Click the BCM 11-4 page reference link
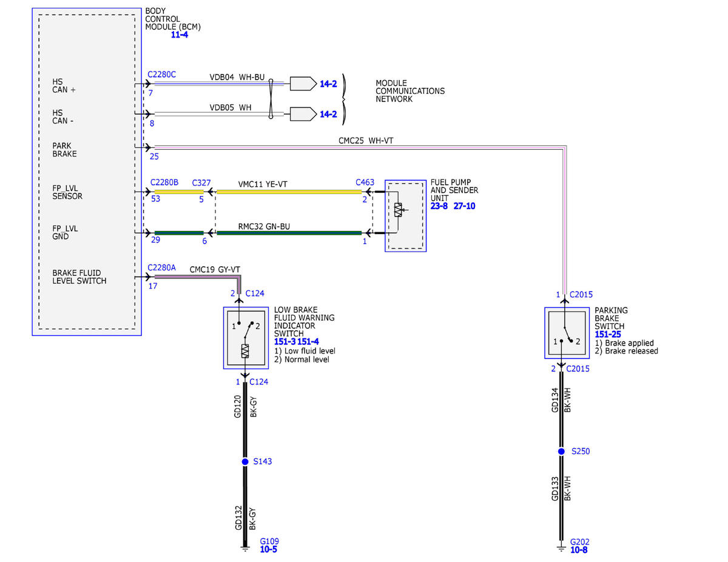 pyautogui.click(x=180, y=35)
